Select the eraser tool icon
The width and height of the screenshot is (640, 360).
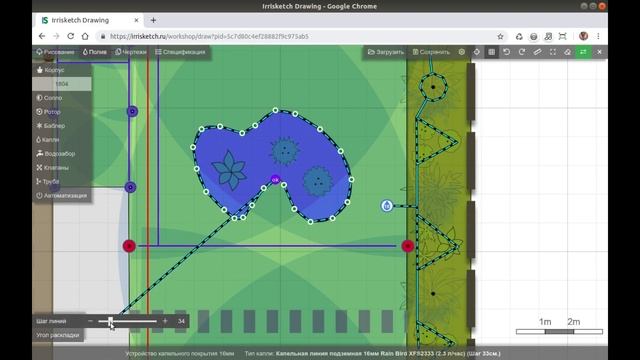(x=567, y=52)
